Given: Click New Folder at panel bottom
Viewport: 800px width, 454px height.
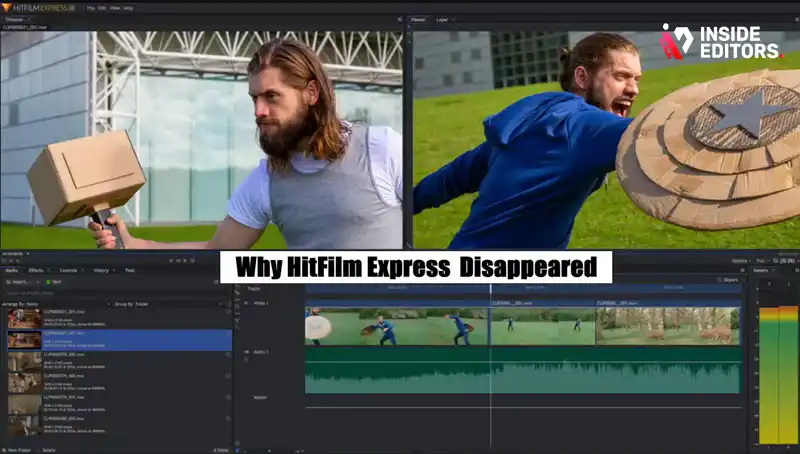Looking at the screenshot, I should [x=16, y=450].
